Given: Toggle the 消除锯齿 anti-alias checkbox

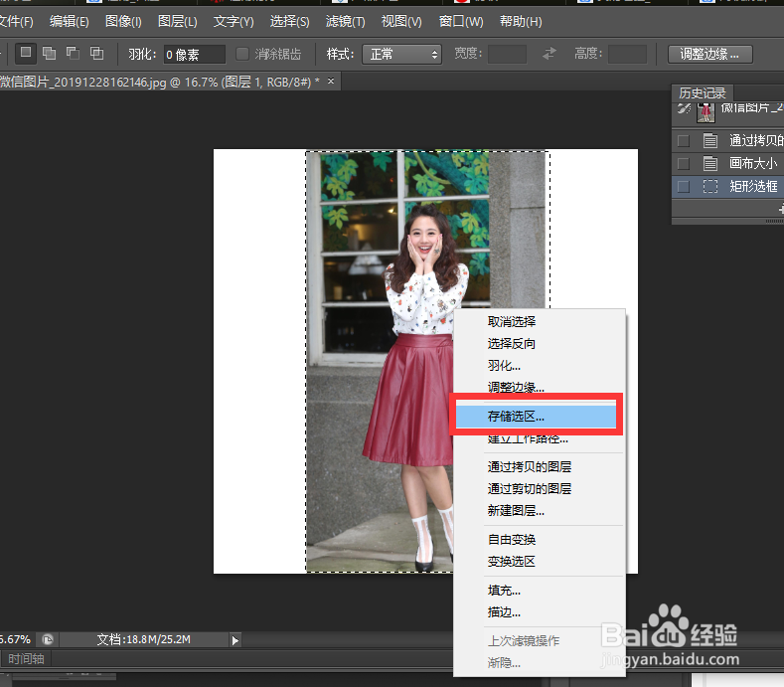Looking at the screenshot, I should (242, 54).
